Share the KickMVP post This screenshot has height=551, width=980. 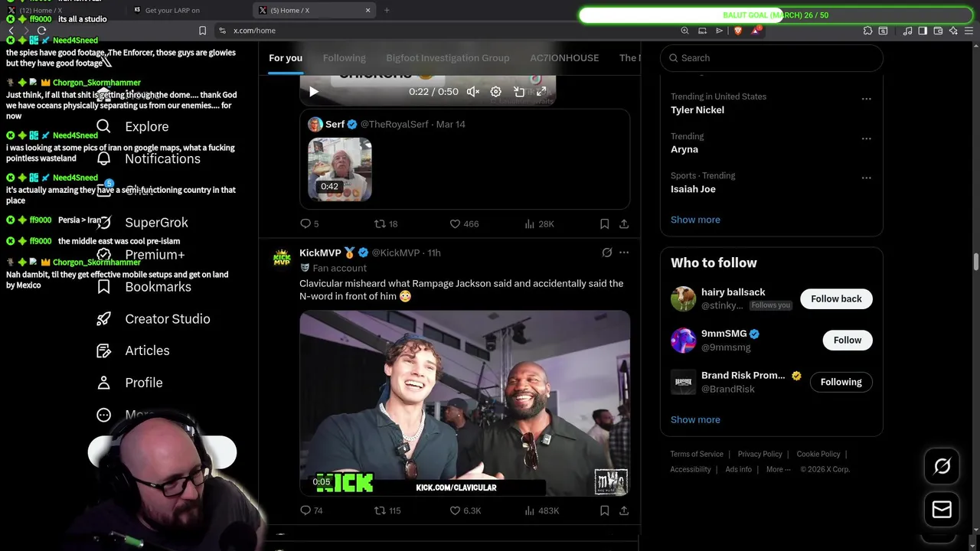(624, 510)
